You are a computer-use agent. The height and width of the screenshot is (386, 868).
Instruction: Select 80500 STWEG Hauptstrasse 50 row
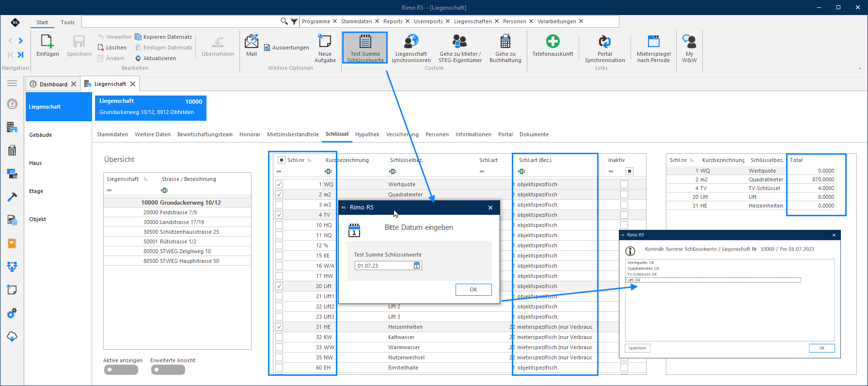[x=177, y=261]
